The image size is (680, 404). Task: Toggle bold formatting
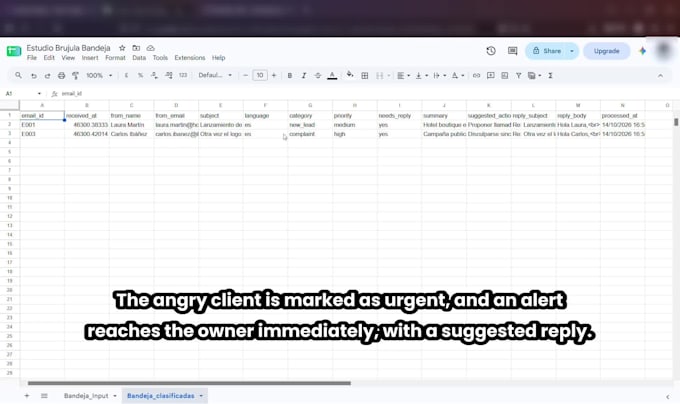coord(290,75)
